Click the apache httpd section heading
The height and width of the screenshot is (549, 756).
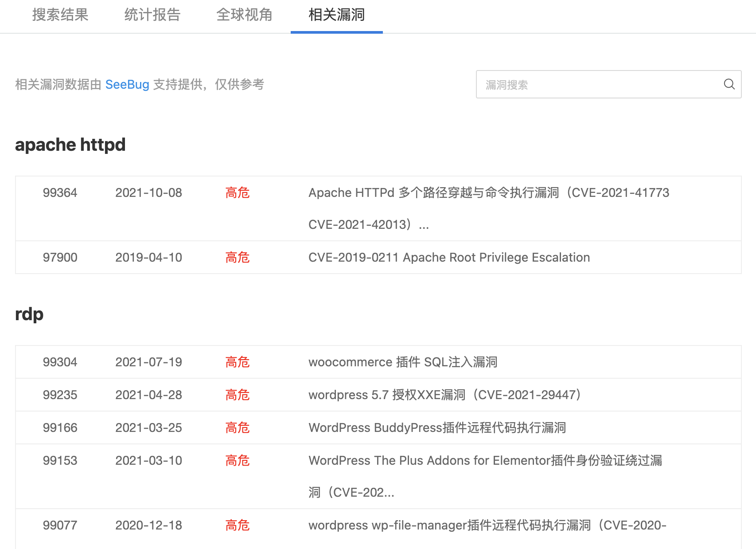point(70,145)
